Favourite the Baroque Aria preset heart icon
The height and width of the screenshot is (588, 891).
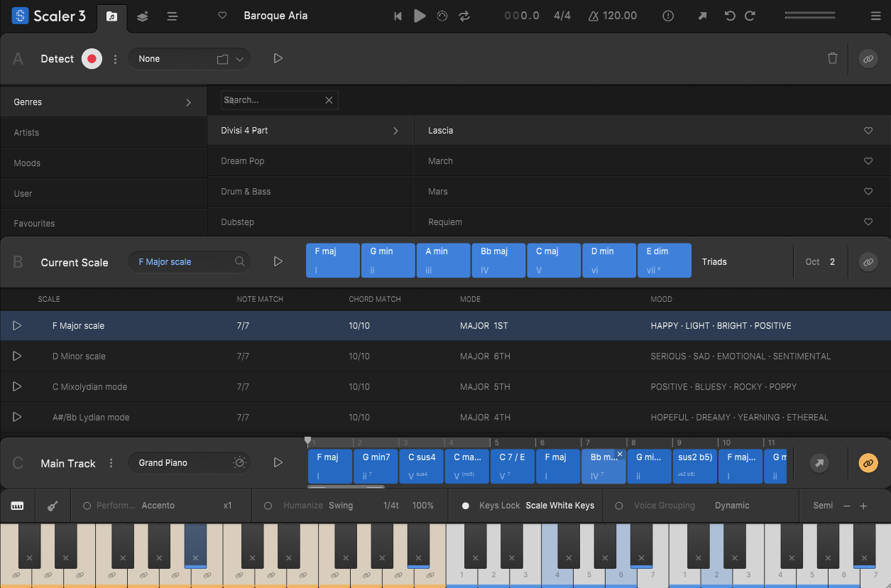pos(222,16)
